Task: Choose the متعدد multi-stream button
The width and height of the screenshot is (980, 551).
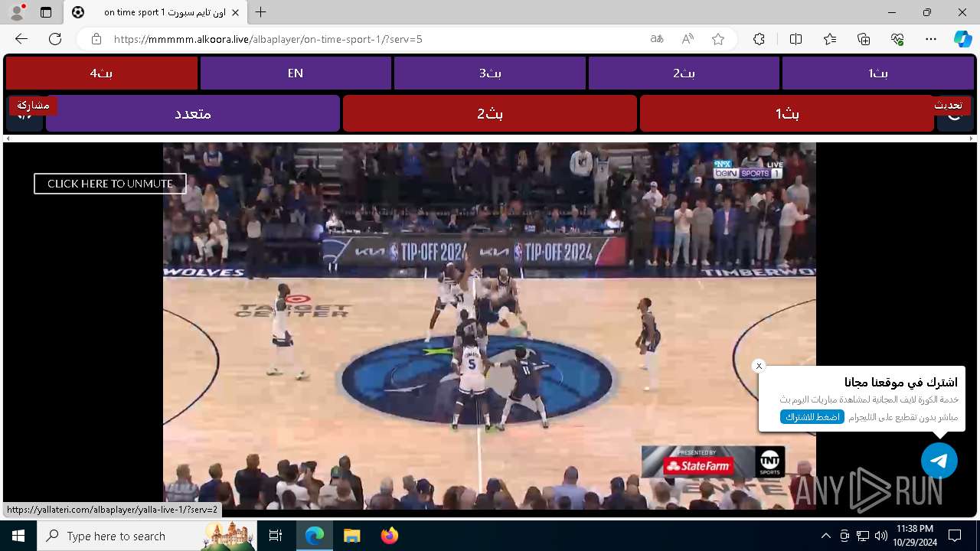Action: click(193, 113)
